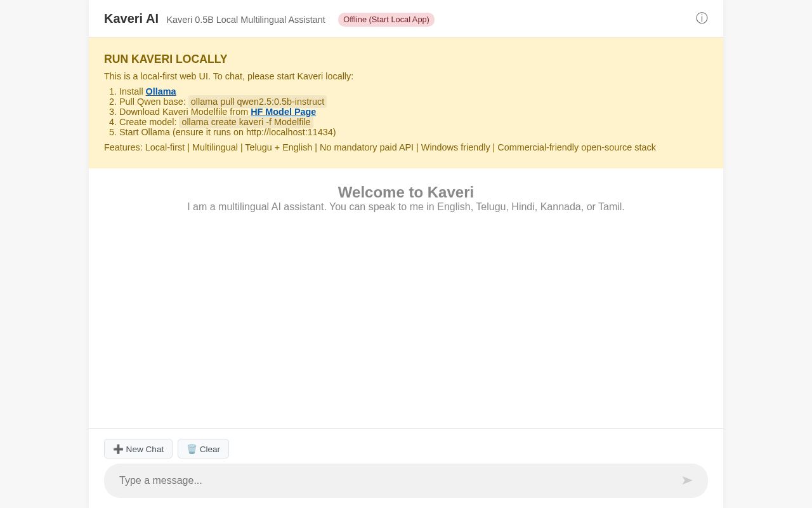The height and width of the screenshot is (508, 812).
Task: Click the send arrow icon
Action: point(687,481)
